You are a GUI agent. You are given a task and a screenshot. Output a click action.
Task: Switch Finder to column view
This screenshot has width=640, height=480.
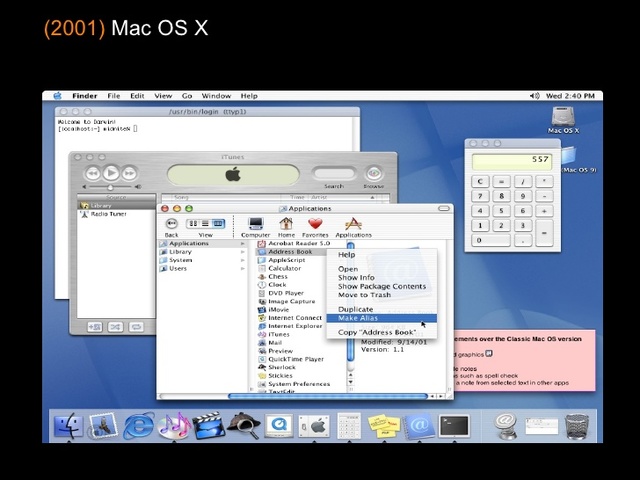point(218,223)
